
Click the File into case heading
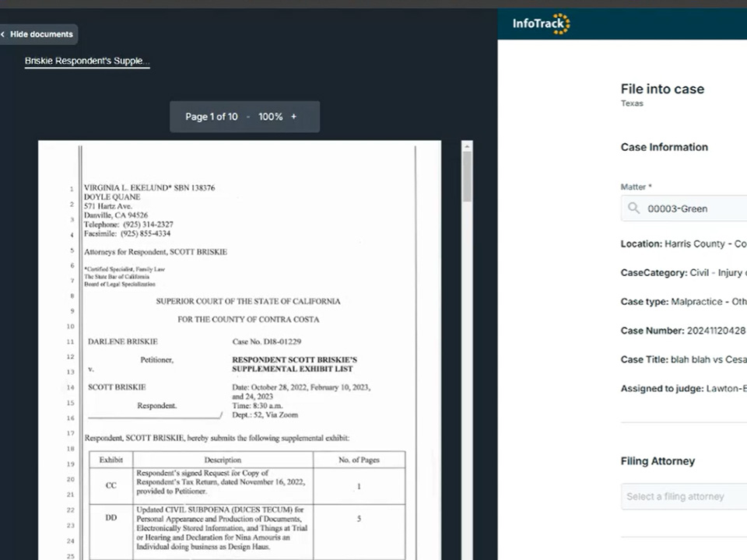coord(662,89)
